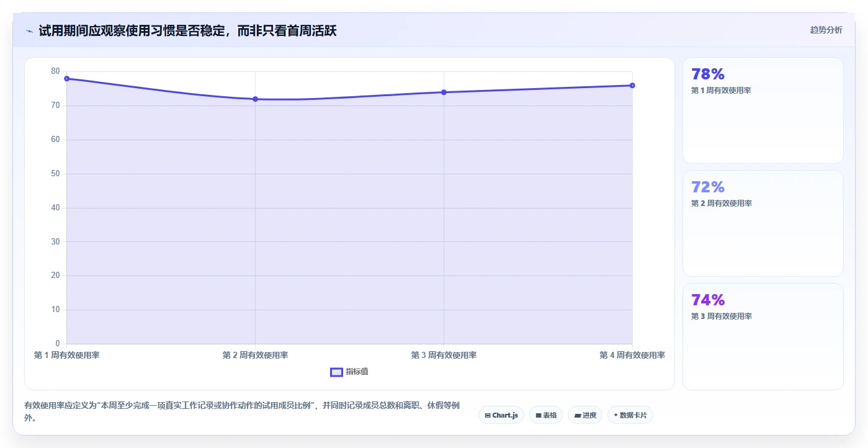Click the y-axis value 40
Screen dimensions: 868x448
(56, 208)
